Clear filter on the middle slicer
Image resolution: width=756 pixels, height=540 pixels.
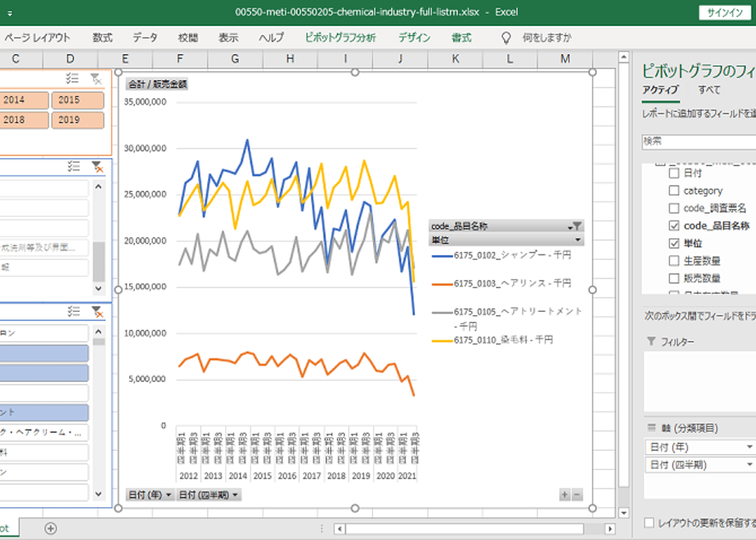pyautogui.click(x=97, y=167)
